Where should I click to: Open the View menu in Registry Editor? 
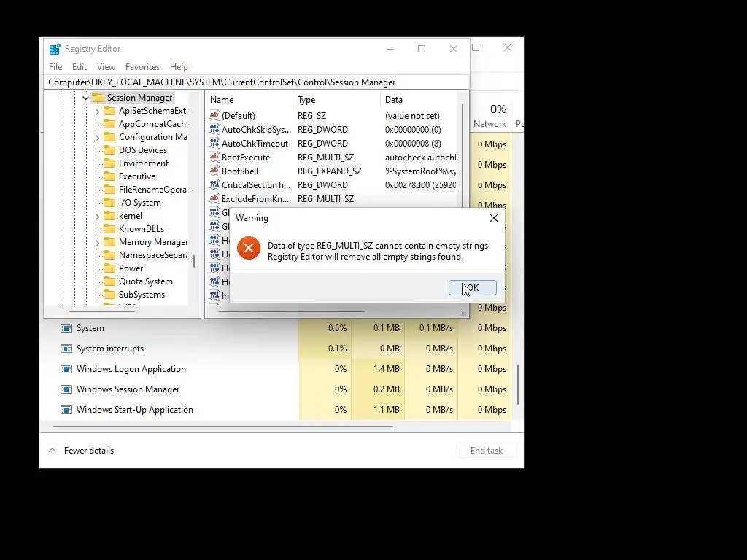pyautogui.click(x=106, y=66)
